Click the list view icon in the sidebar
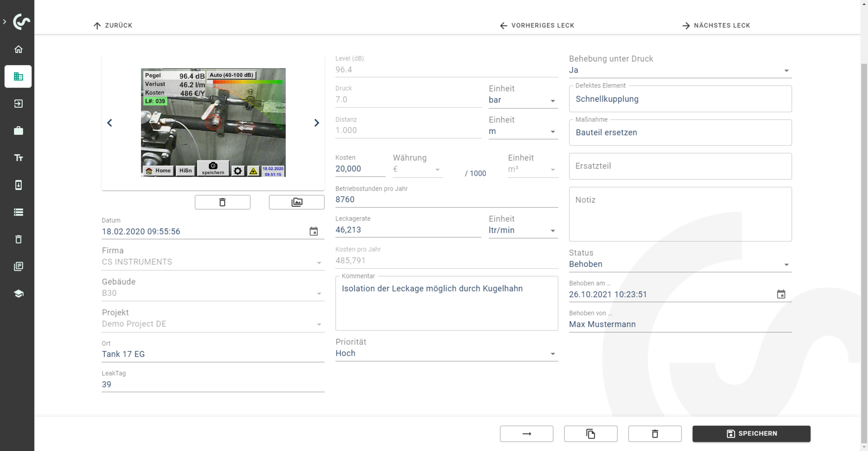868x451 pixels. click(18, 212)
